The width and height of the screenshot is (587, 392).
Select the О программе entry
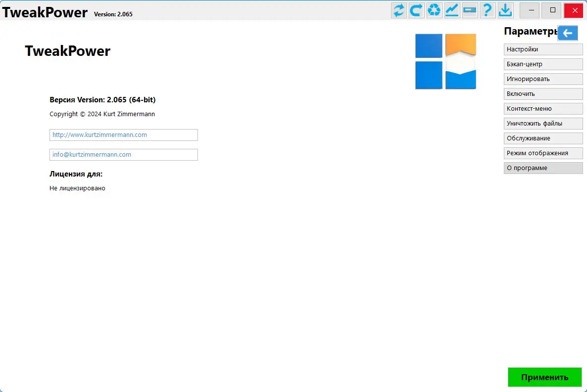543,168
